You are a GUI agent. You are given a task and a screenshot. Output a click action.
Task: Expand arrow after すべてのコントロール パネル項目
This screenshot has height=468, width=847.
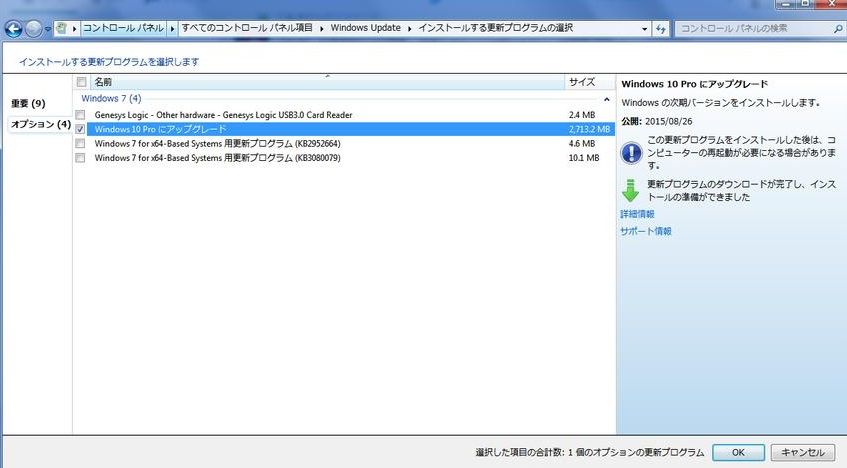coord(322,28)
